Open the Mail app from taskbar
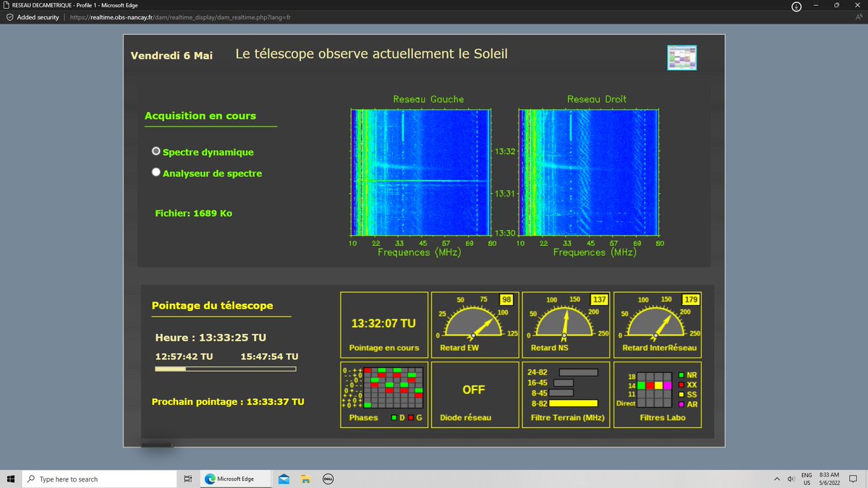 (284, 479)
